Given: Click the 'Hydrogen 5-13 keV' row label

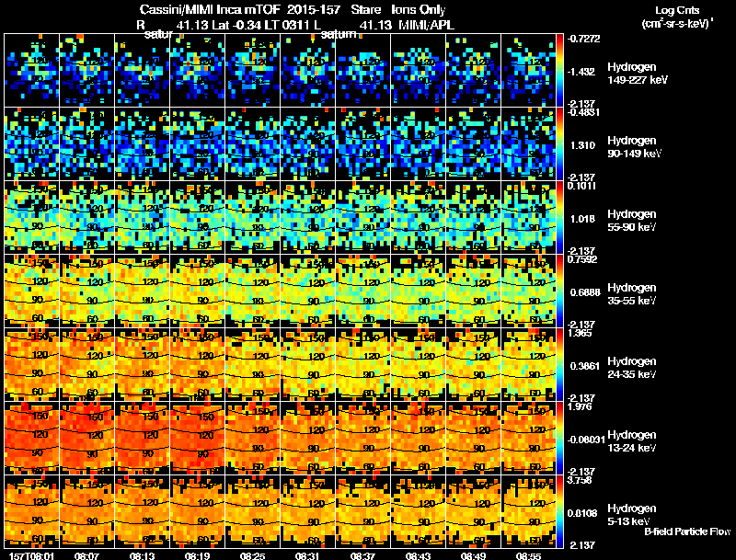Looking at the screenshot, I should [632, 515].
